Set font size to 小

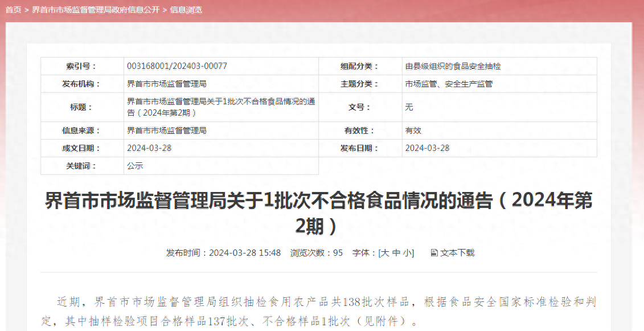pos(408,252)
